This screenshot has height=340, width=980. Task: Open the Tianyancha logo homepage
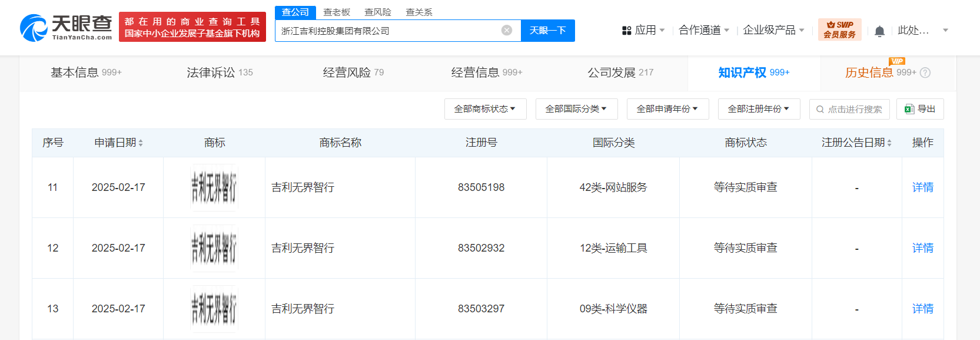(x=66, y=28)
